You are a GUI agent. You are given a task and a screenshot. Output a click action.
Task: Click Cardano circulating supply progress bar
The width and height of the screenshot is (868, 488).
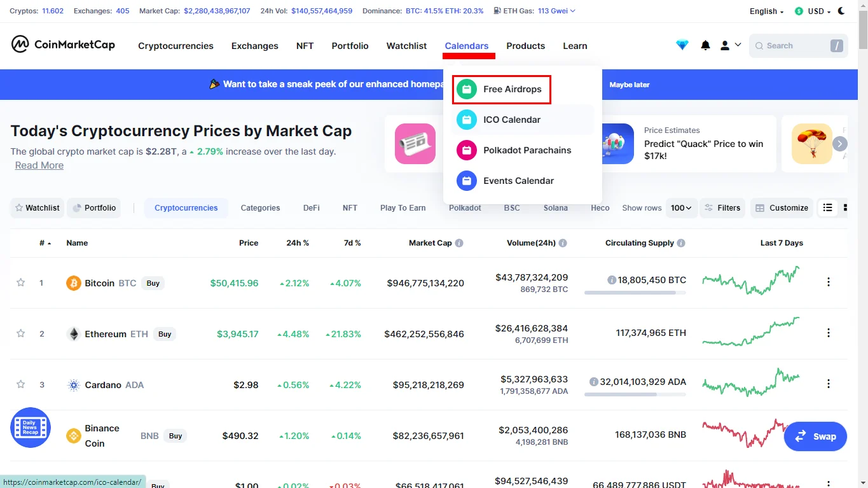635,394
